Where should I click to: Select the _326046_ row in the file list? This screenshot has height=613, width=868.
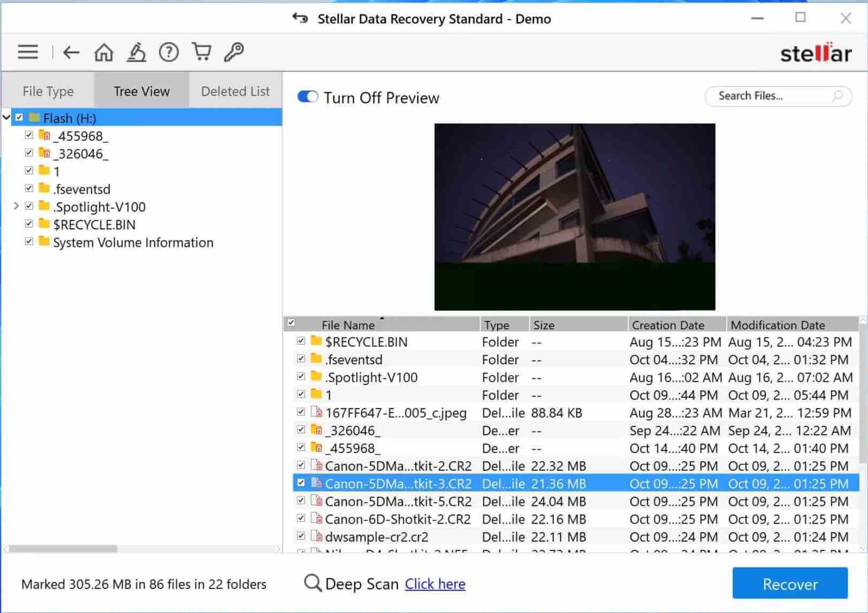576,430
